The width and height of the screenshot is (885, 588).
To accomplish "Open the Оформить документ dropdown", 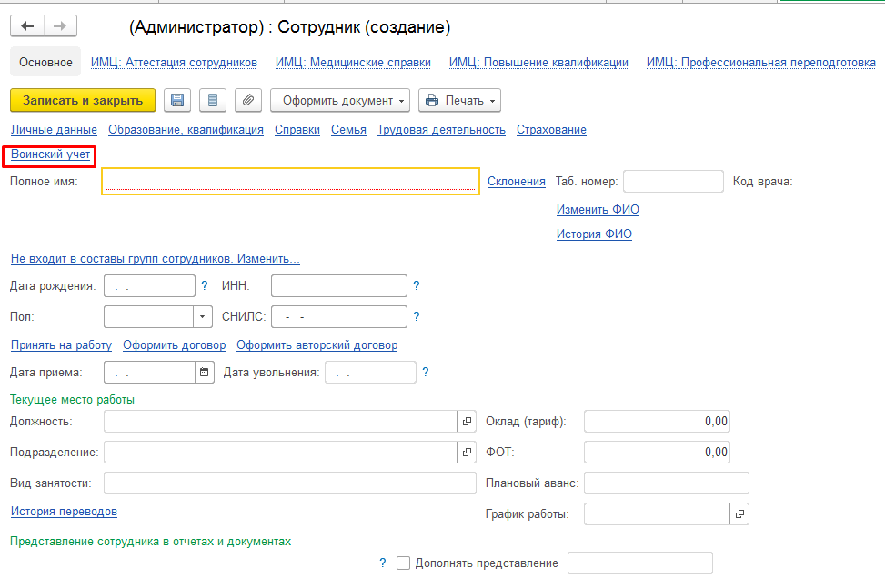I will [x=339, y=100].
